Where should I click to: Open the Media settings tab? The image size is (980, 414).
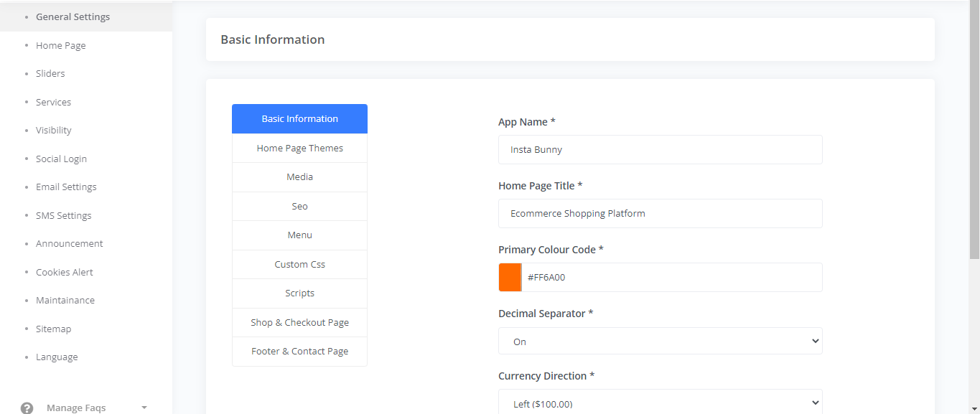click(x=299, y=177)
